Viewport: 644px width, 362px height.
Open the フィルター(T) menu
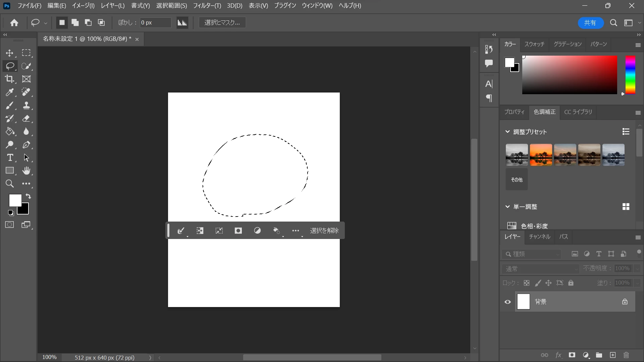207,6
